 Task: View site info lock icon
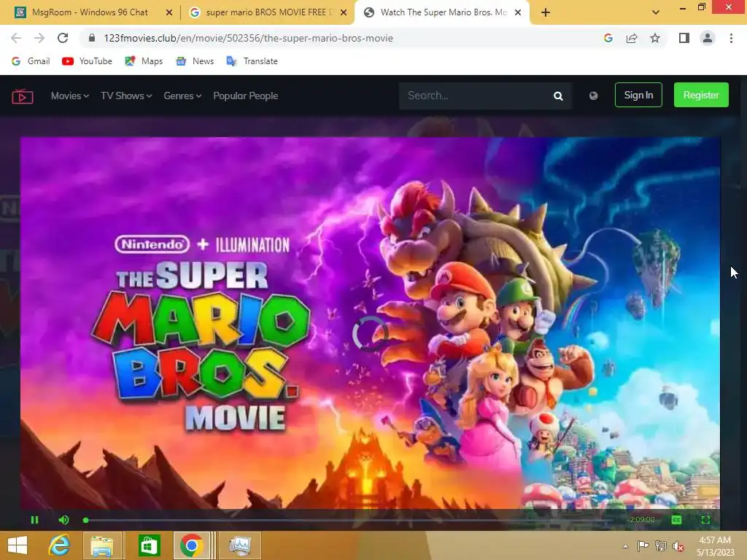92,38
